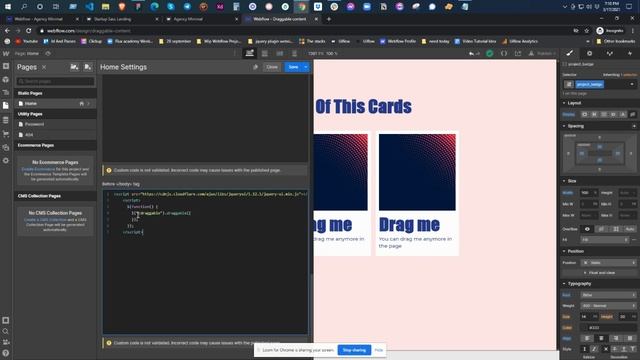Open the Symbols cube panel icon
This screenshot has width=640, height=360.
6,80
